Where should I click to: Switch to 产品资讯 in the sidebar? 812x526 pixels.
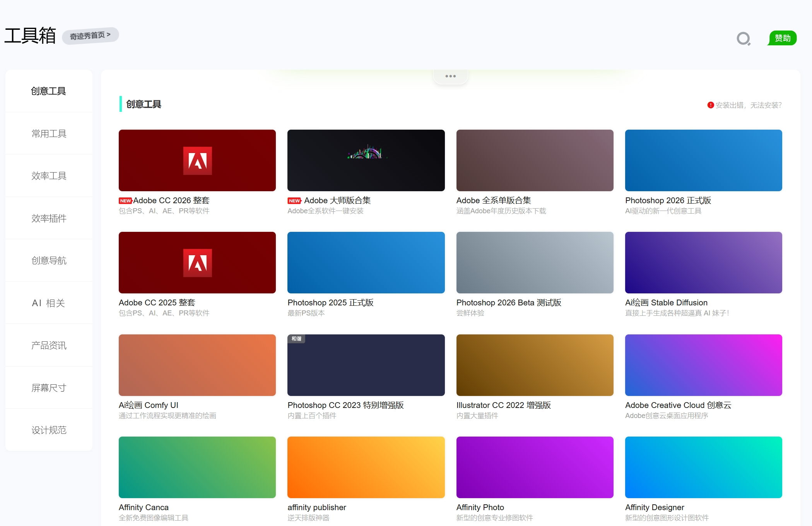49,345
